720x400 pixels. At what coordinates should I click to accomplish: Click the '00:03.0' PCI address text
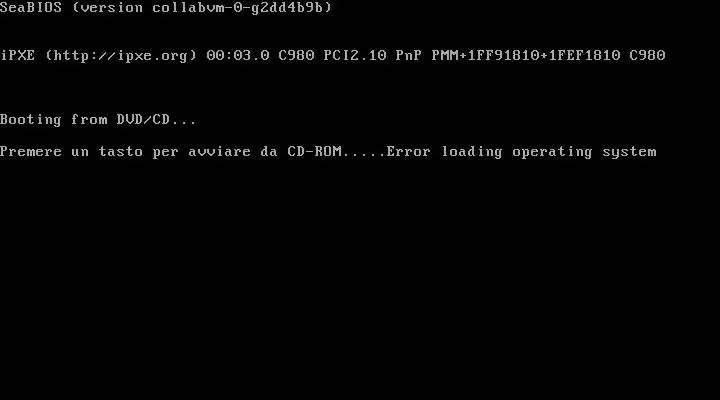pyautogui.click(x=238, y=55)
